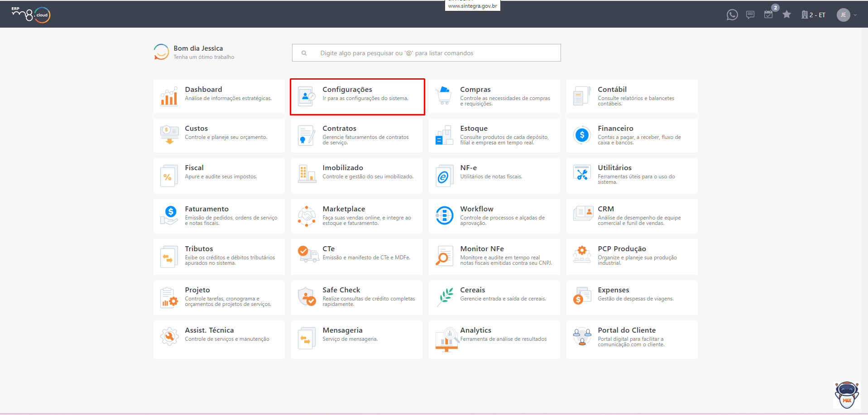This screenshot has width=868, height=415.
Task: Open the MAX robot assistant icon
Action: pyautogui.click(x=846, y=395)
